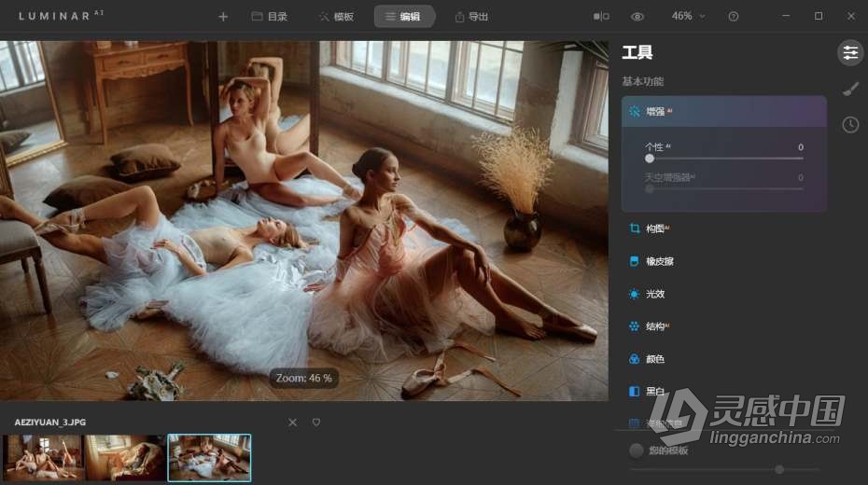This screenshot has height=485, width=868.
Task: Click the main photo canvas
Action: (x=304, y=221)
